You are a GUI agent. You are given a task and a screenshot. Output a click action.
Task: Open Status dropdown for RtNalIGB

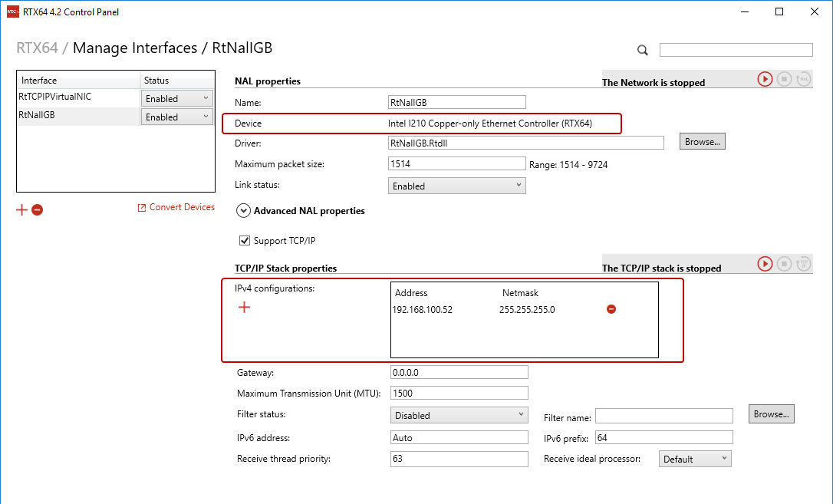point(177,117)
